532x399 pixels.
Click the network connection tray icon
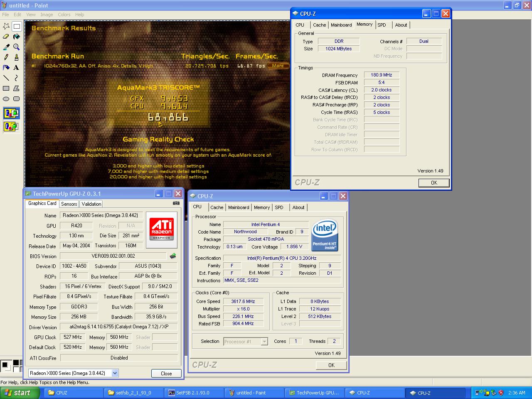pos(478,393)
